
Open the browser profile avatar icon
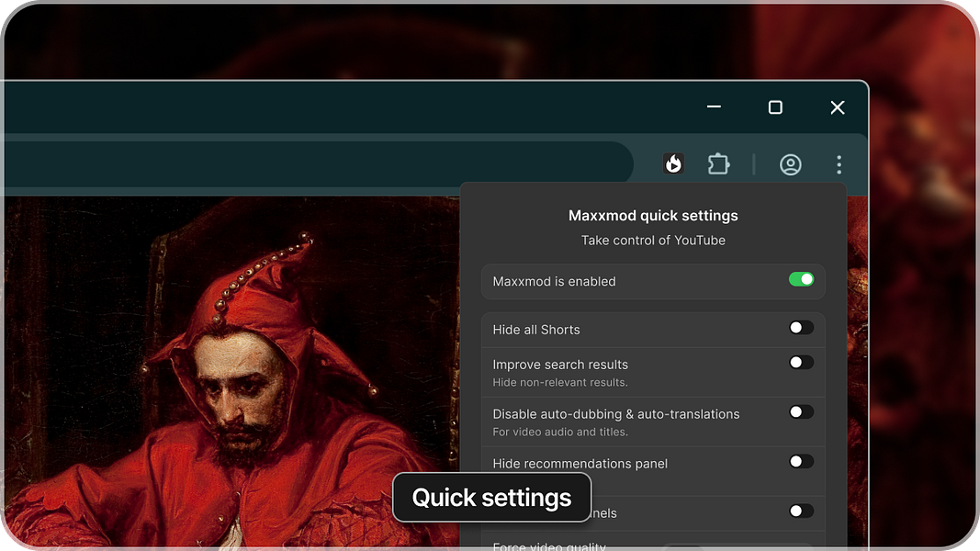pyautogui.click(x=791, y=164)
